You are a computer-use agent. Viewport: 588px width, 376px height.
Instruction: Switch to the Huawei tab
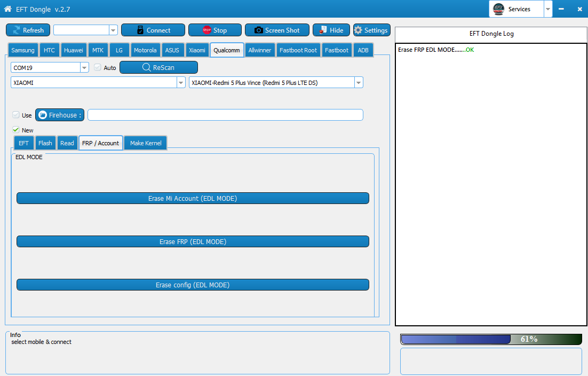(74, 50)
